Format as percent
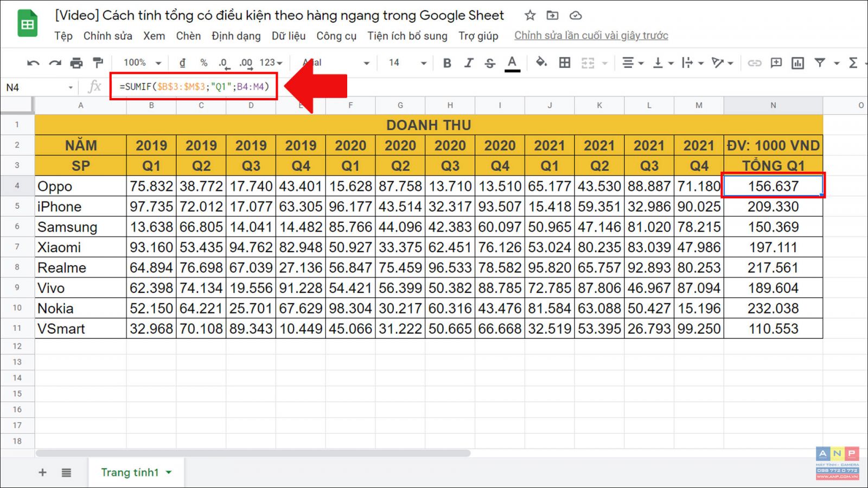The height and width of the screenshot is (488, 868). click(203, 63)
